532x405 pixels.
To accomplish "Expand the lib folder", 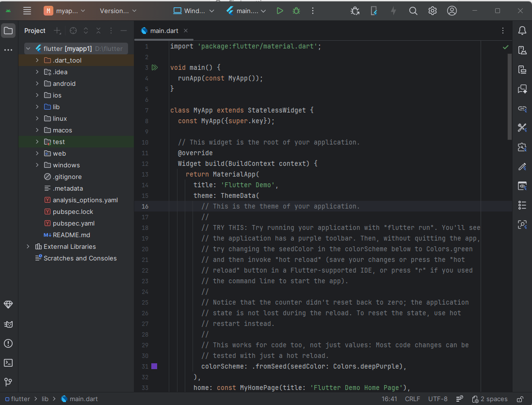I will [37, 107].
